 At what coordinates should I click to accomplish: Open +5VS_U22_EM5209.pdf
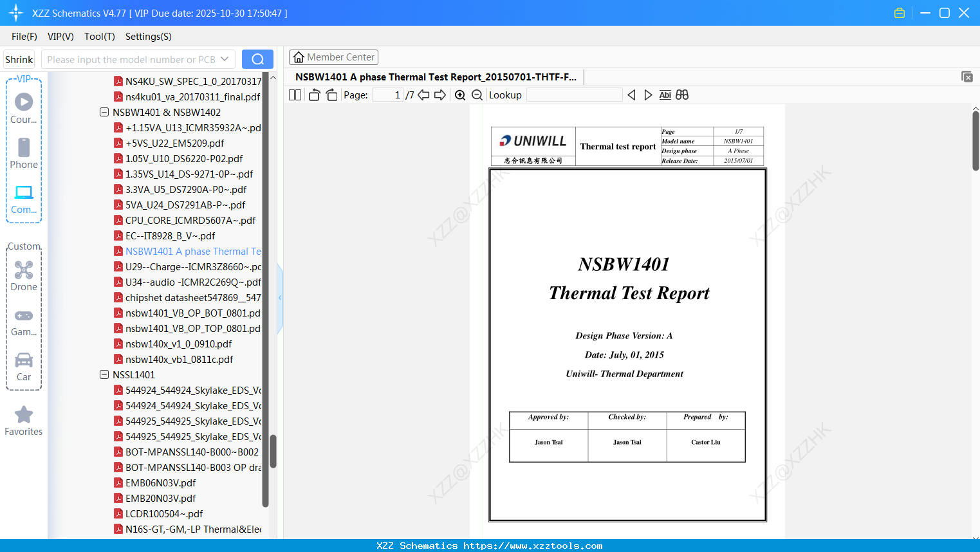(x=174, y=143)
